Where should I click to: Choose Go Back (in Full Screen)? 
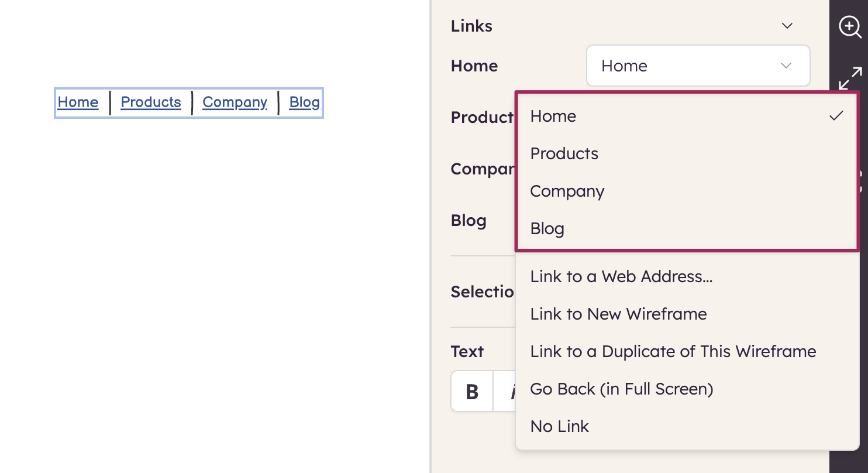(x=621, y=389)
